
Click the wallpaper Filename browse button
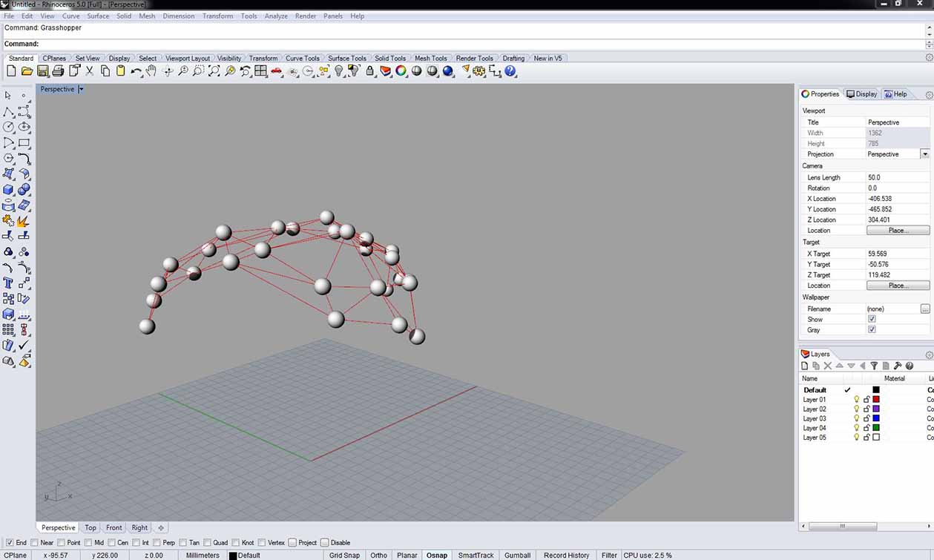[x=924, y=309]
